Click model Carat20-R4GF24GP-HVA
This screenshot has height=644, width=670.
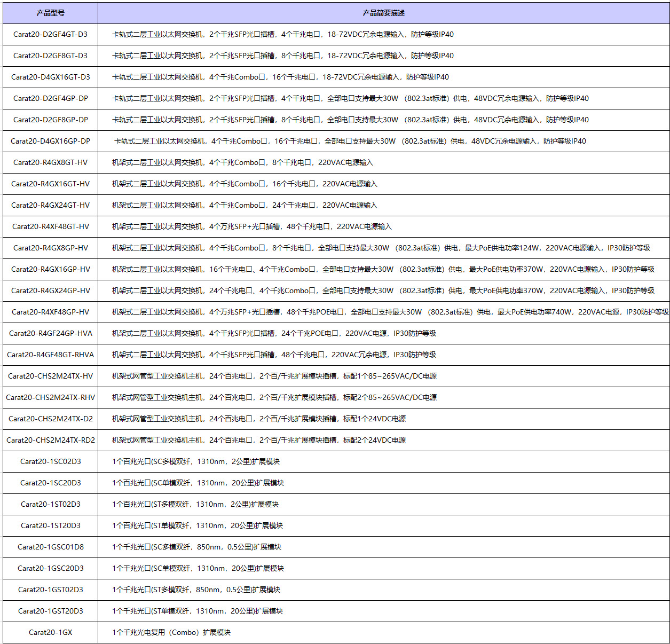click(51, 333)
